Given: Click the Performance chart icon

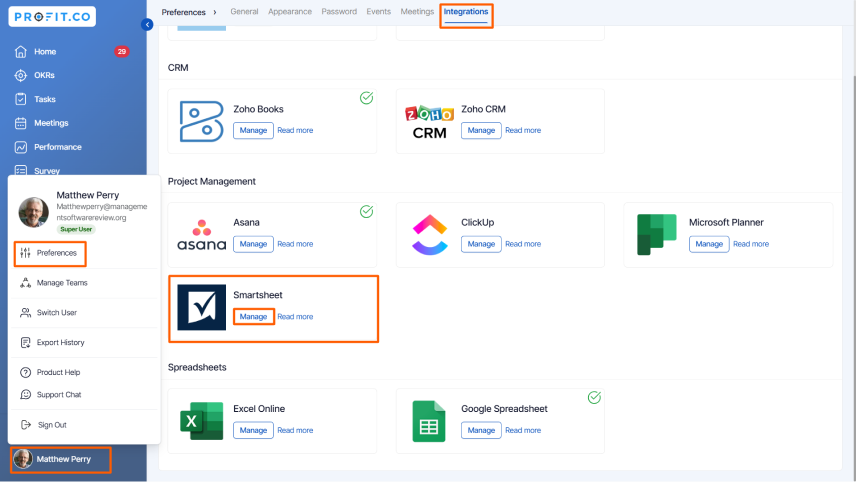Looking at the screenshot, I should 21,147.
